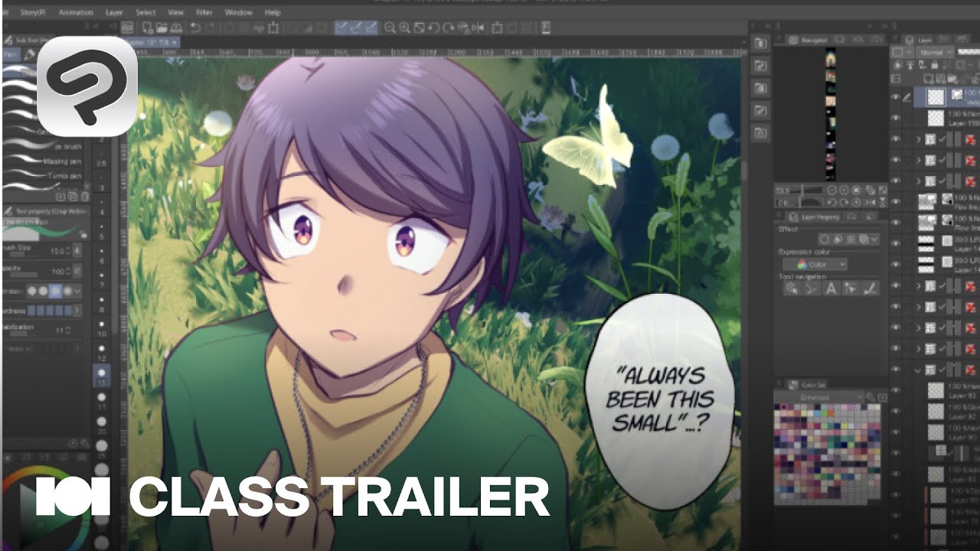Click the Undo arrow in the top toolbar

[195, 28]
